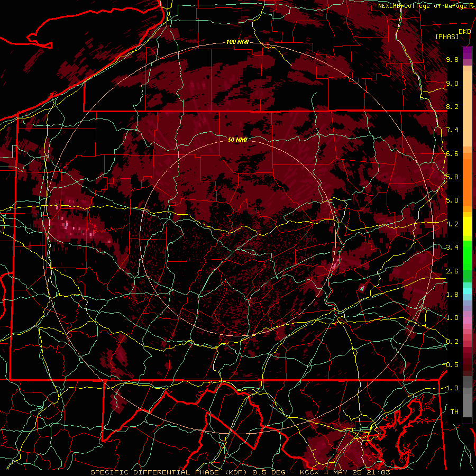
Task: Click the Specific Differential Phase (KDP) caption
Action: click(x=171, y=472)
